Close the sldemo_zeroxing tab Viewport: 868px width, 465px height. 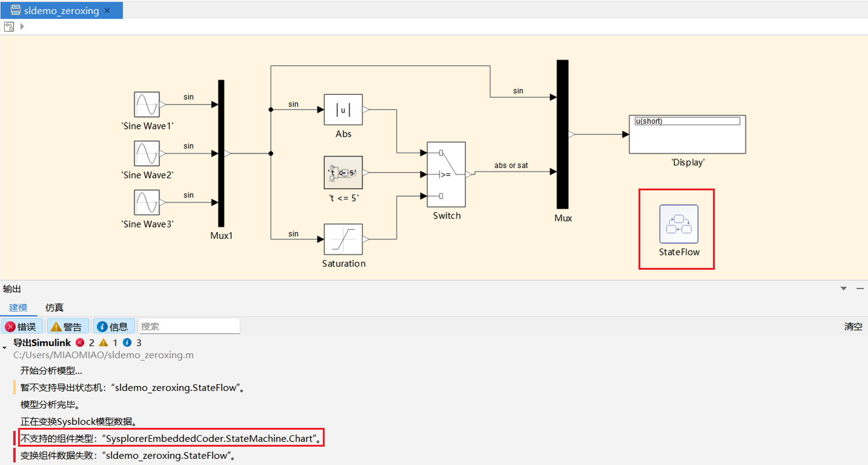(107, 10)
